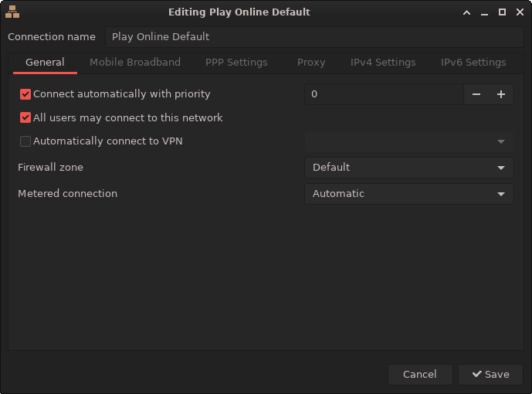
Task: Click the priority number field
Action: point(384,94)
